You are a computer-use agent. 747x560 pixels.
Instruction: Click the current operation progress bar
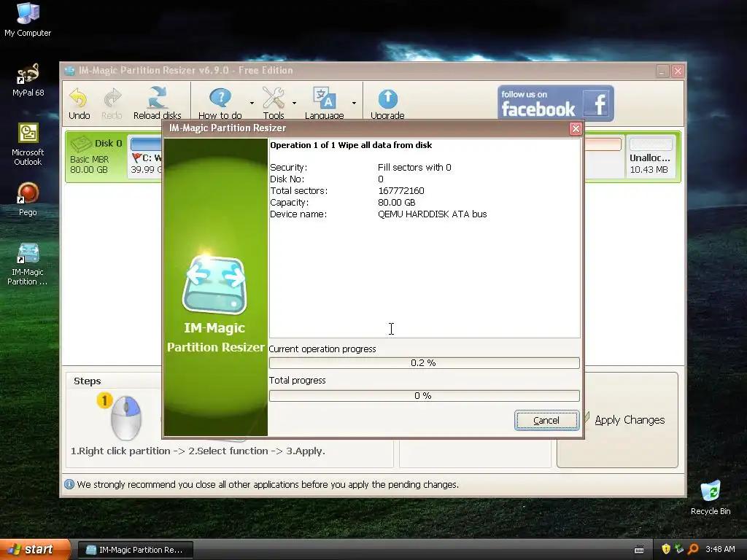click(x=424, y=363)
